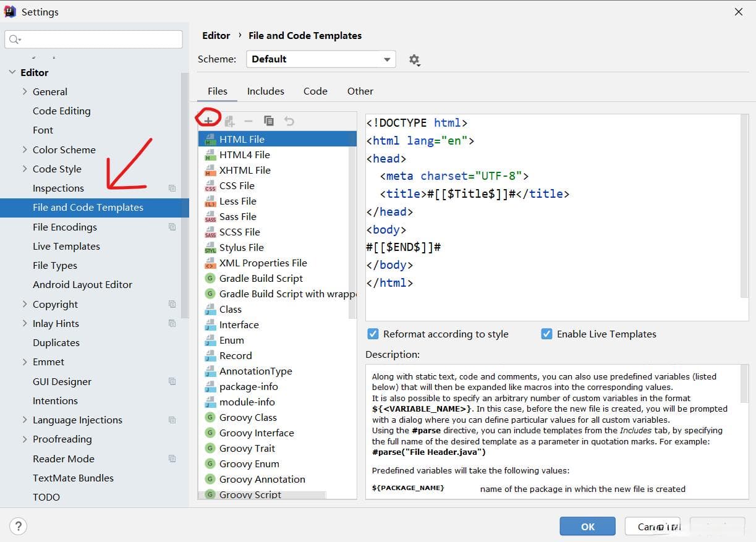Select the package-info template
756x542 pixels.
point(248,386)
